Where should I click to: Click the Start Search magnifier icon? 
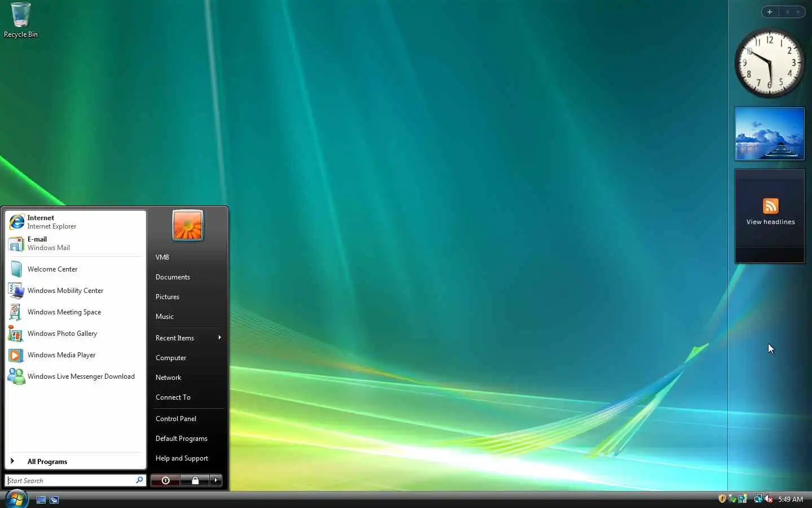pyautogui.click(x=139, y=480)
